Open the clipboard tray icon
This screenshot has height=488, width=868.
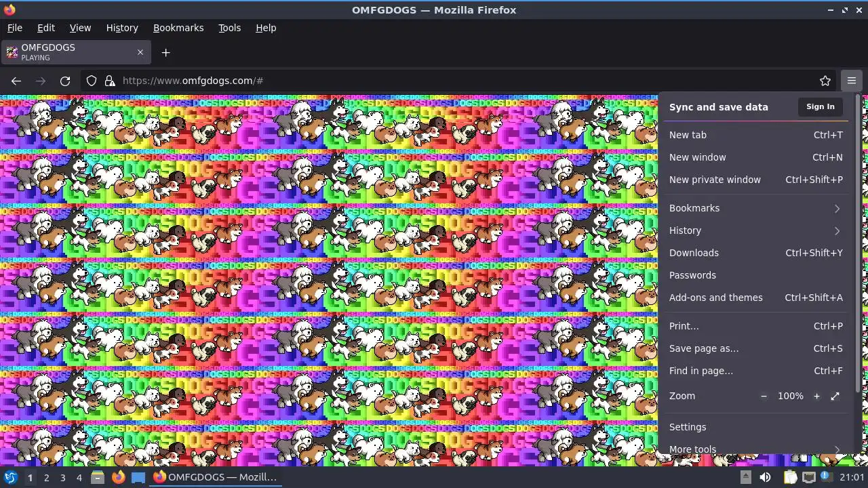pos(790,477)
